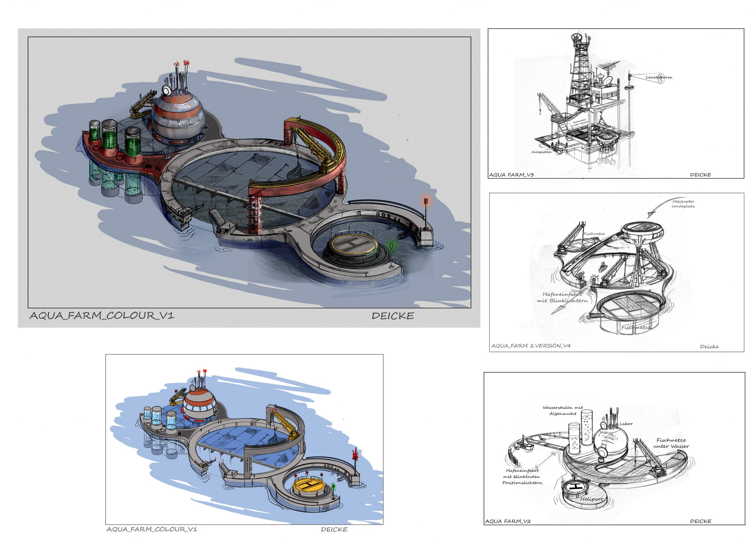756x548 pixels.
Task: Click the large AQUA_FARM_COLOUR_V1 rendered painting
Action: tap(249, 172)
